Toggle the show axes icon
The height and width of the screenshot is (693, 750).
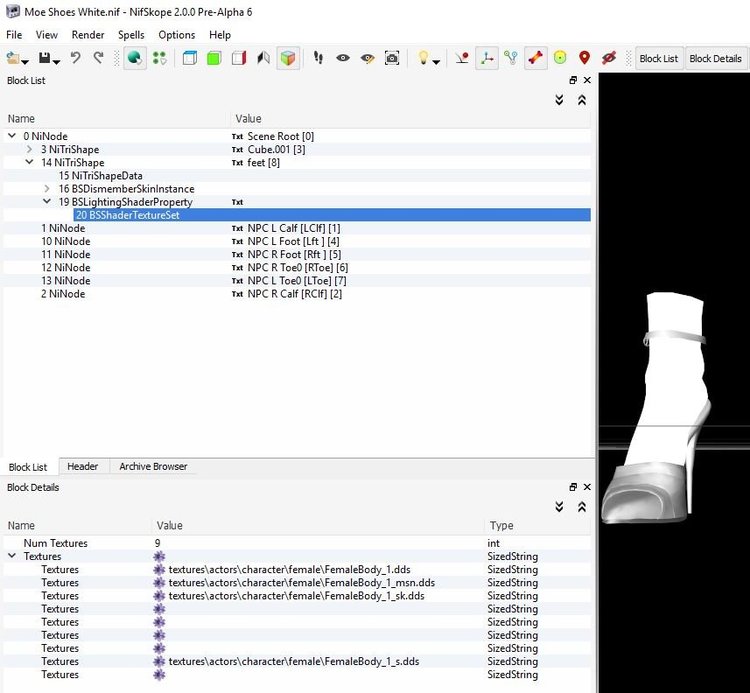(487, 58)
